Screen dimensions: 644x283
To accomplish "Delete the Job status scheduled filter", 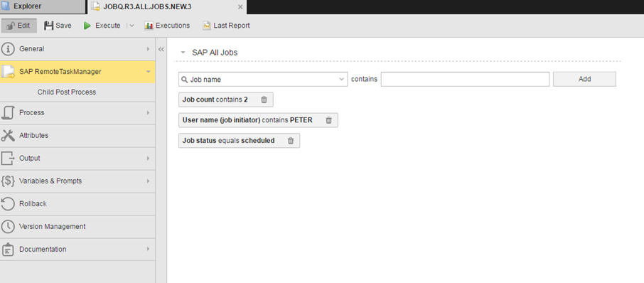I will [291, 141].
